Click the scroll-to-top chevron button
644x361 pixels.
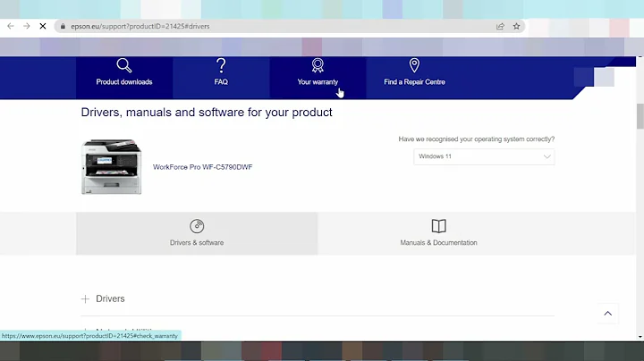click(x=608, y=314)
